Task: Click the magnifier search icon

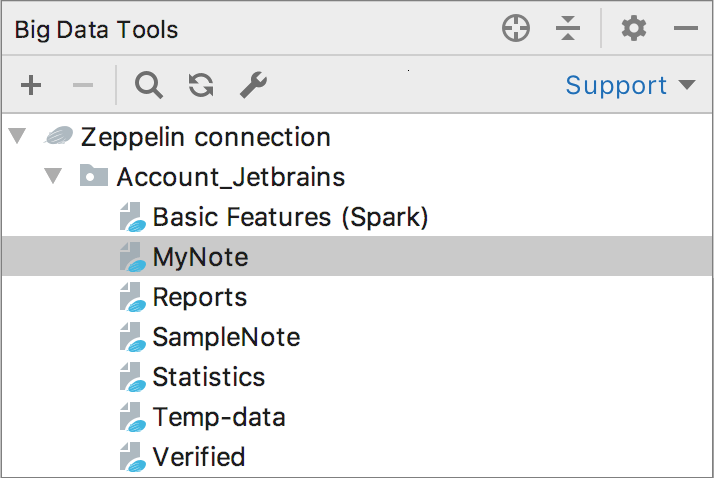Action: [x=149, y=86]
